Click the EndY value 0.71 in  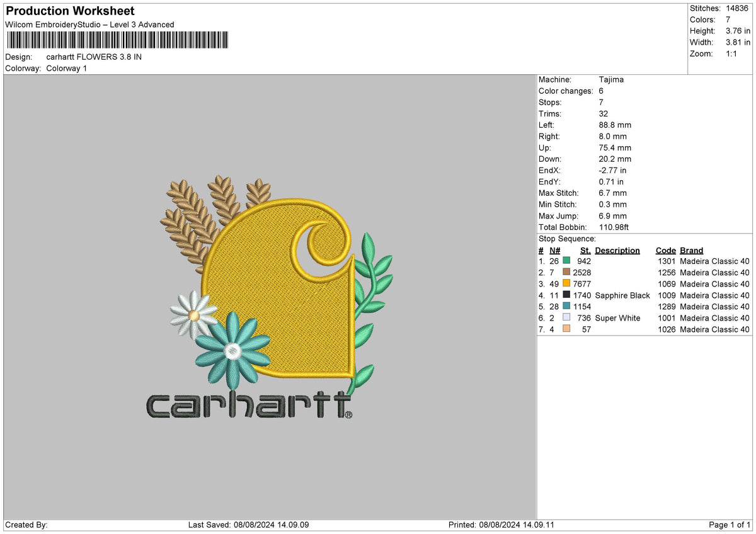point(611,182)
